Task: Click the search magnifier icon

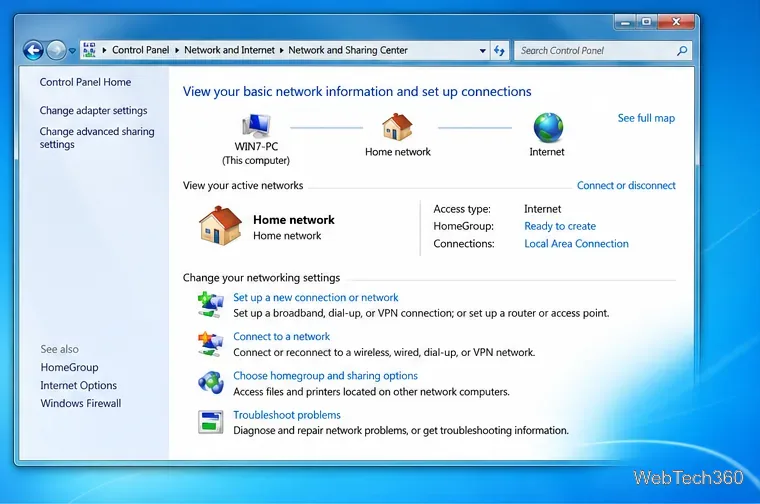Action: coord(681,50)
